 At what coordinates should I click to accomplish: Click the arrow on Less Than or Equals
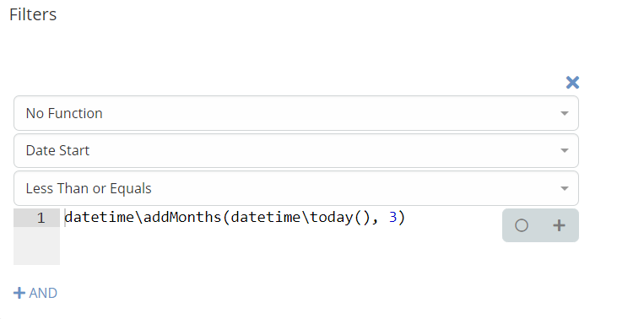tap(565, 188)
